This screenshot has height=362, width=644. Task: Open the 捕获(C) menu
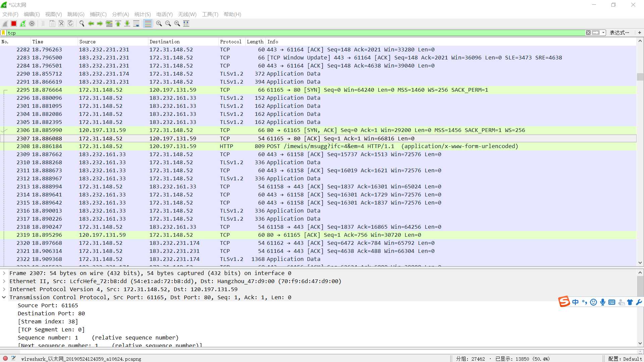click(x=98, y=14)
